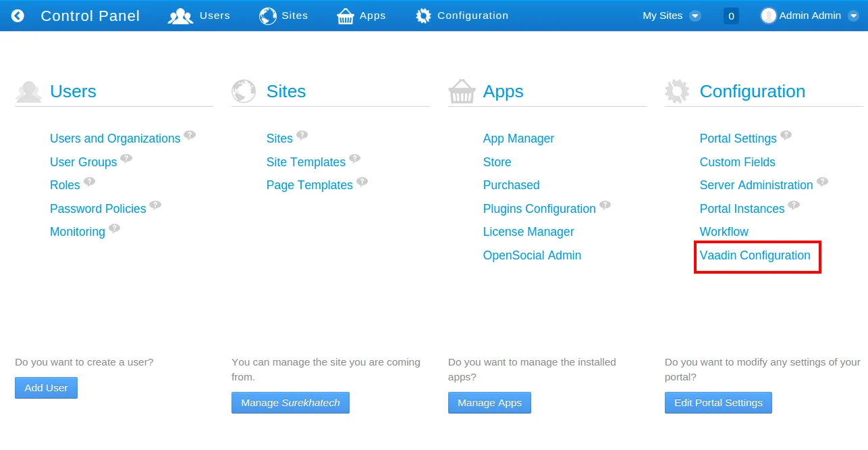Show help for Users and Organizations
The width and height of the screenshot is (868, 450).
(x=190, y=135)
